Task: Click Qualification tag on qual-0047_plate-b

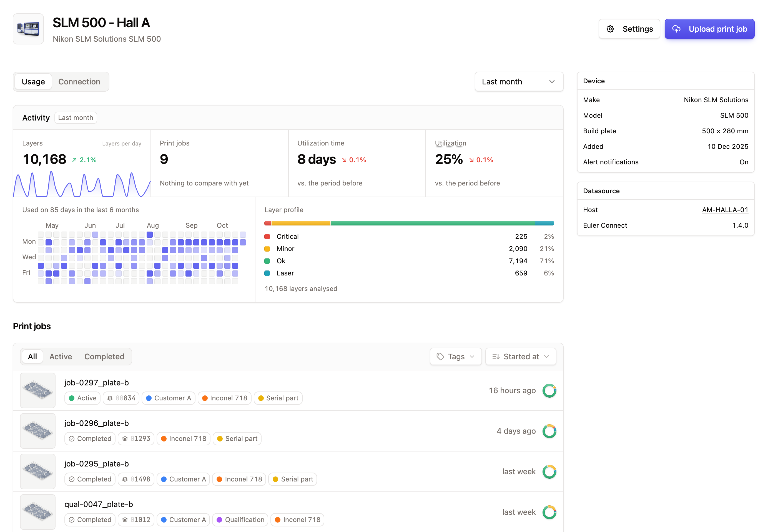Action: point(240,520)
